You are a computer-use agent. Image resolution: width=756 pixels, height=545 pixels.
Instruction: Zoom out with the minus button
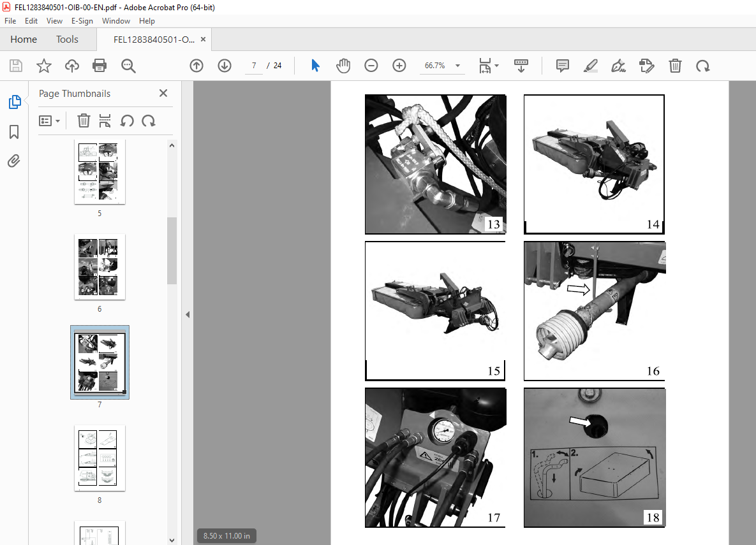tap(371, 66)
